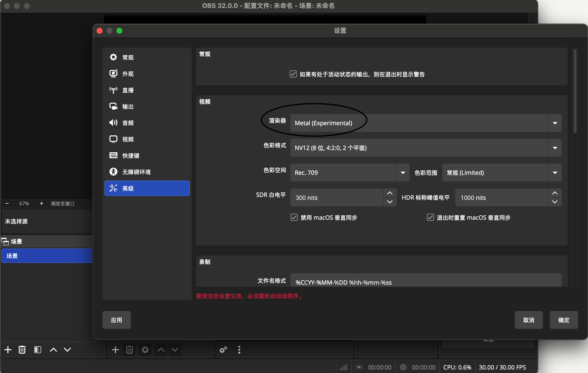Click the add scene plus icon
The height and width of the screenshot is (373, 588).
(x=8, y=350)
